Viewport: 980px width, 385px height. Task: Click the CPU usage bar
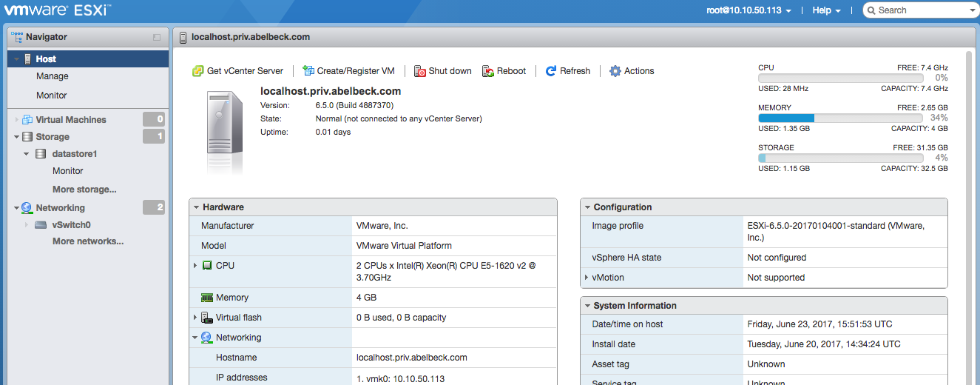click(x=841, y=78)
